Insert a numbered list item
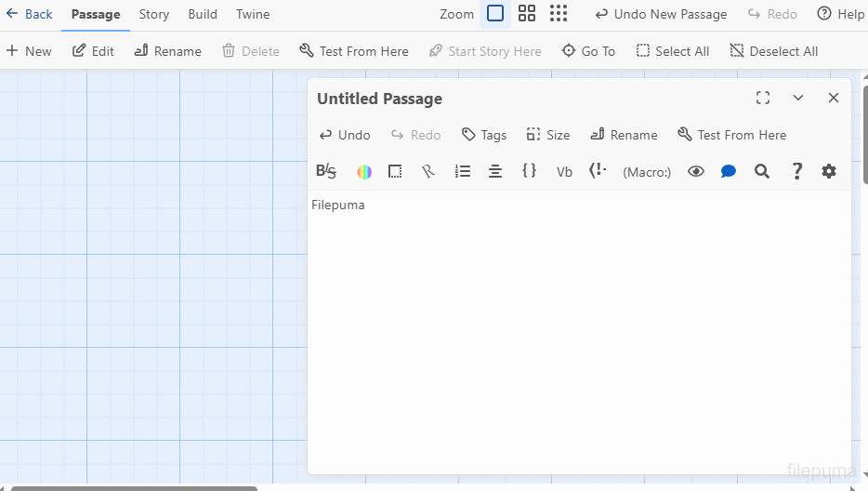 tap(462, 171)
